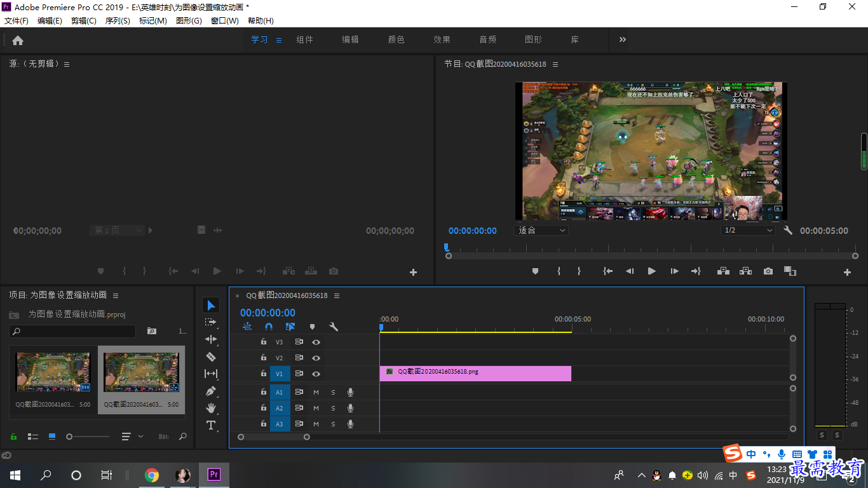
Task: Open Chrome from the taskbar
Action: click(151, 475)
